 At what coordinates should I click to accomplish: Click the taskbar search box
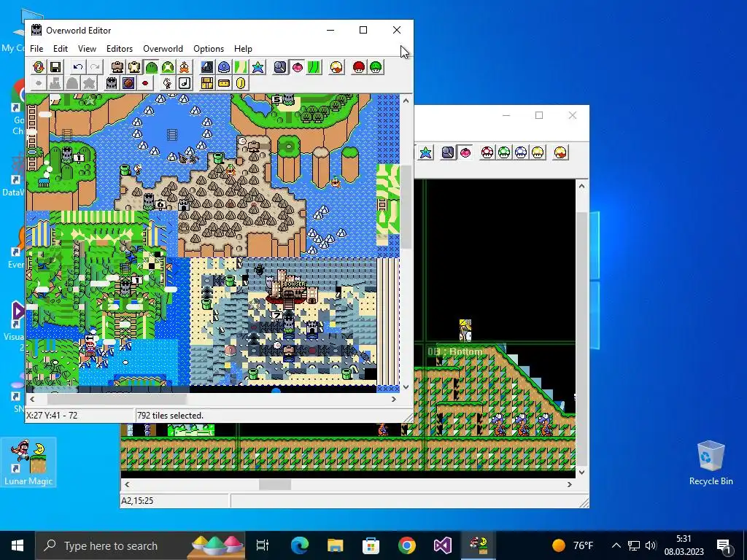[x=140, y=545]
